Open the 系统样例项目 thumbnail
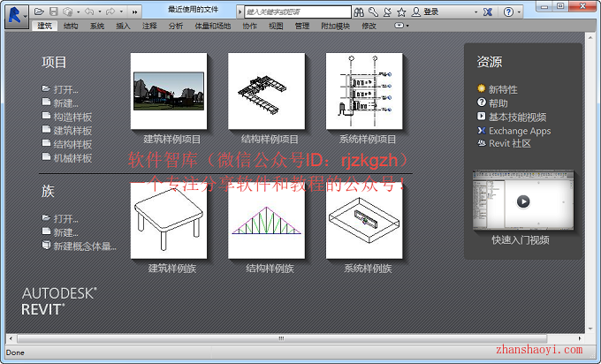 click(x=364, y=91)
